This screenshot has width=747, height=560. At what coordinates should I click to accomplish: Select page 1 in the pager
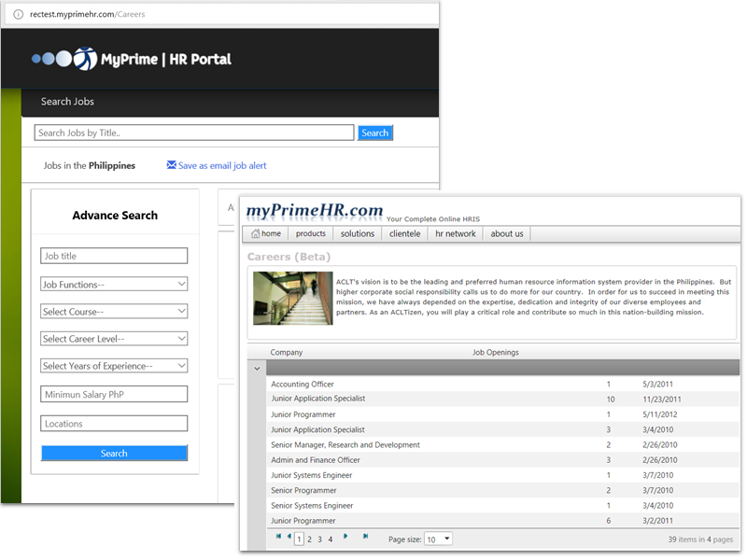coord(299,539)
